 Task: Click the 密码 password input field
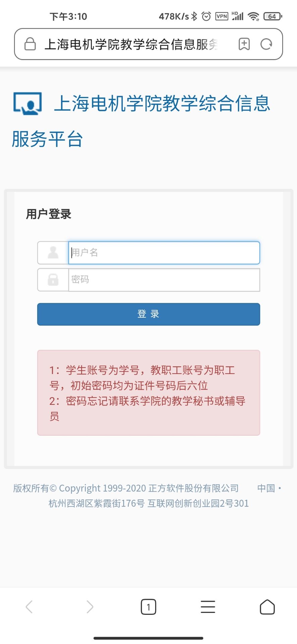point(164,280)
